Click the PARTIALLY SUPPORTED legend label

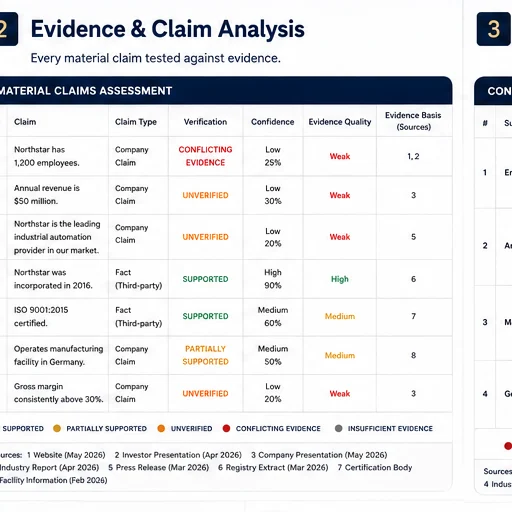click(106, 428)
